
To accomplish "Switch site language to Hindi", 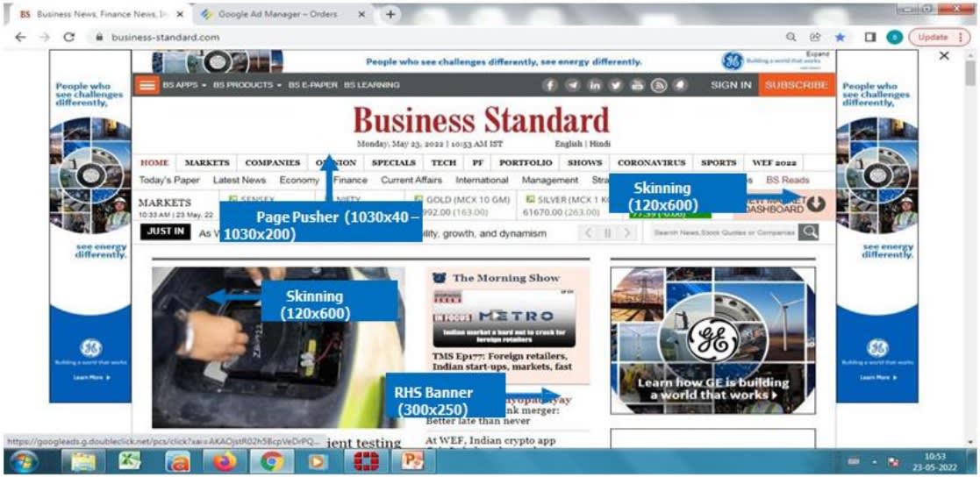I will (600, 144).
